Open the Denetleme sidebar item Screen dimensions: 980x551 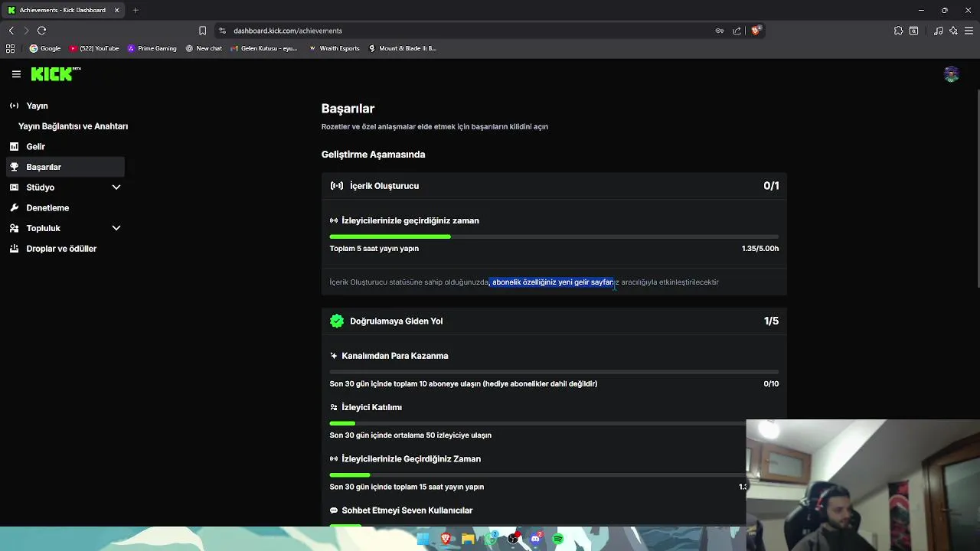65,207
